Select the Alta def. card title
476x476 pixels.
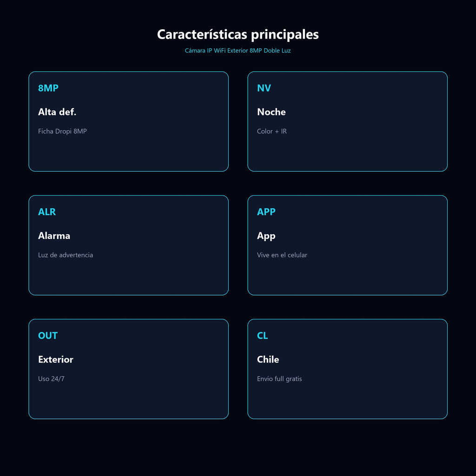[57, 112]
